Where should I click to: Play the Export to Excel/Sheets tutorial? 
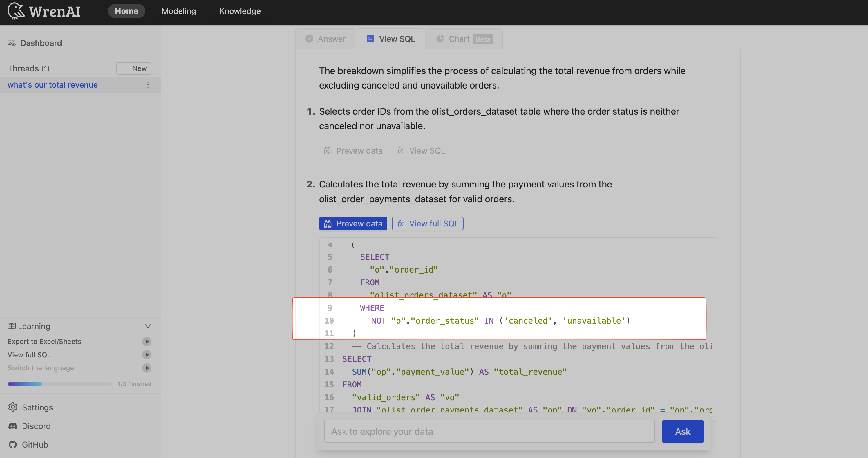[147, 341]
